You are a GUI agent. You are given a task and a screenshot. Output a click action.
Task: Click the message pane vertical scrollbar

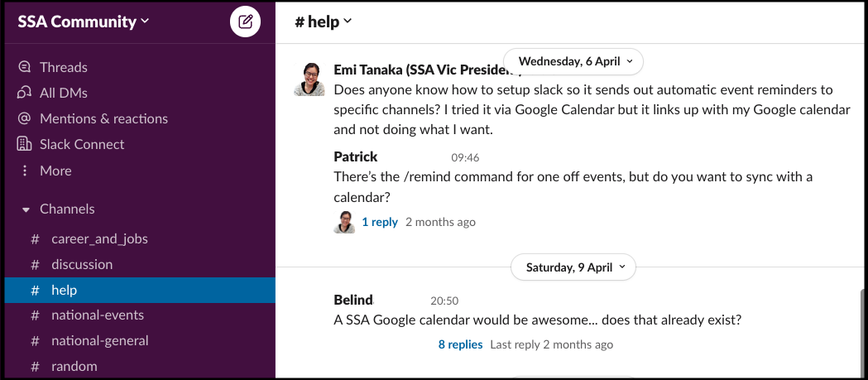click(864, 332)
